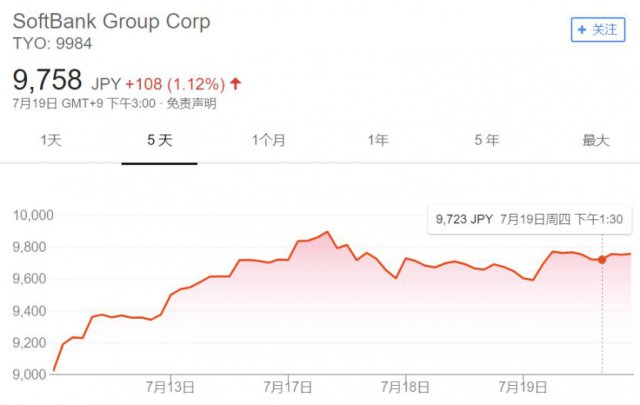Click the 10,000 y-axis label

tap(30, 215)
